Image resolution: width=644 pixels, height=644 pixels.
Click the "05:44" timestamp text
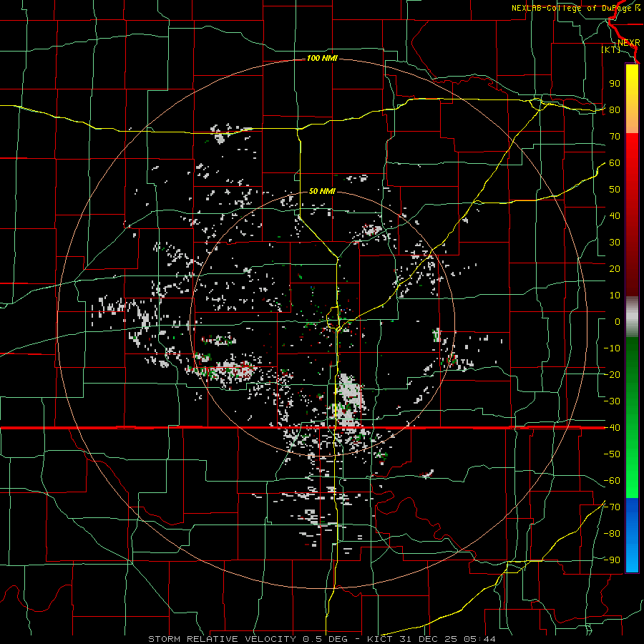click(x=479, y=639)
